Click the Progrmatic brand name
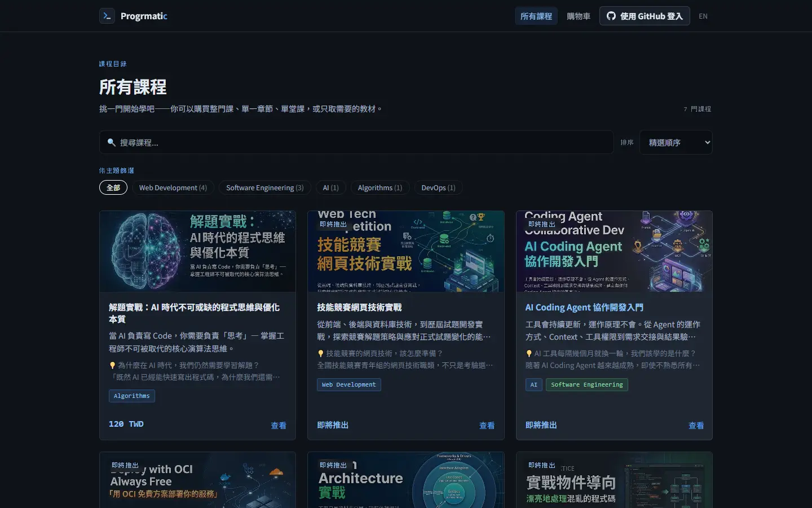The width and height of the screenshot is (812, 508). point(144,16)
